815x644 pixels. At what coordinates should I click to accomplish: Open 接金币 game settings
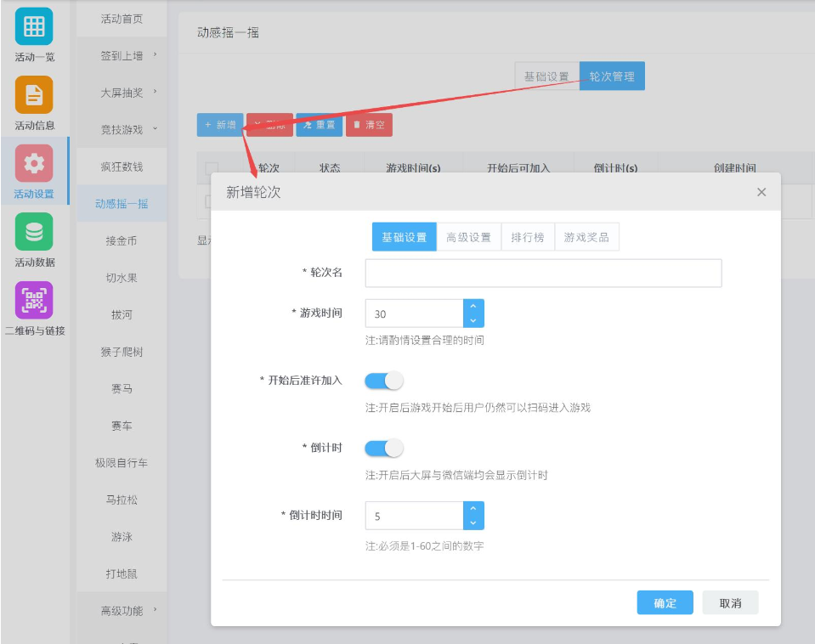click(x=122, y=240)
